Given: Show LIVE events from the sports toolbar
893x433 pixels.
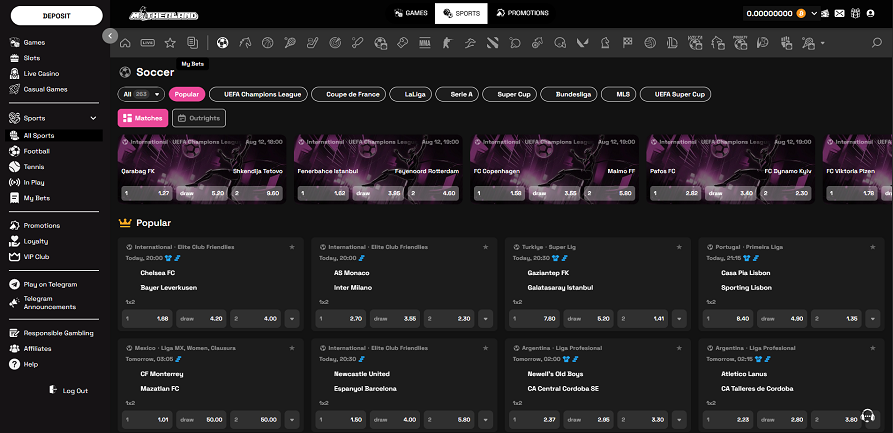Looking at the screenshot, I should tap(148, 43).
